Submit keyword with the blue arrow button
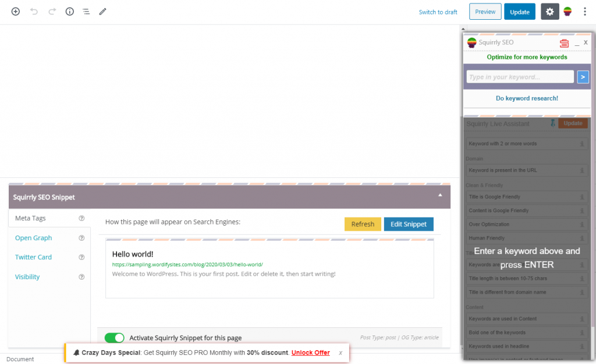 point(583,77)
